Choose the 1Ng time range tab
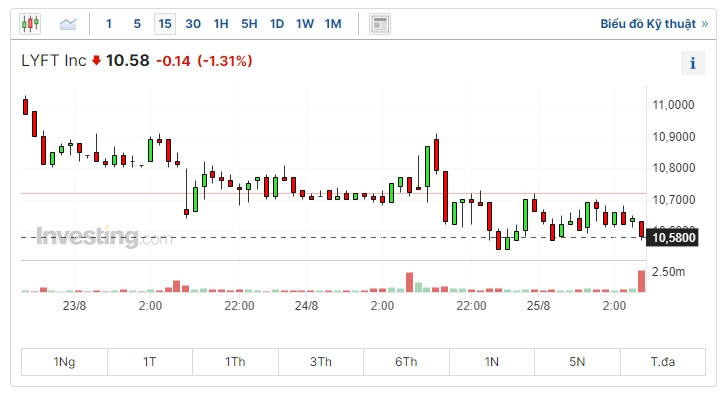 click(64, 362)
